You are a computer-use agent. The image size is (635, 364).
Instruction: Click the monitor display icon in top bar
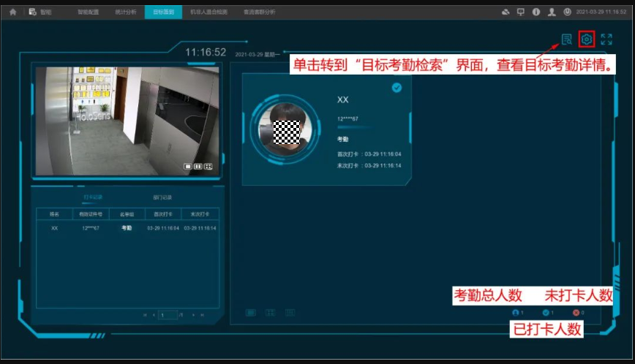(x=521, y=12)
